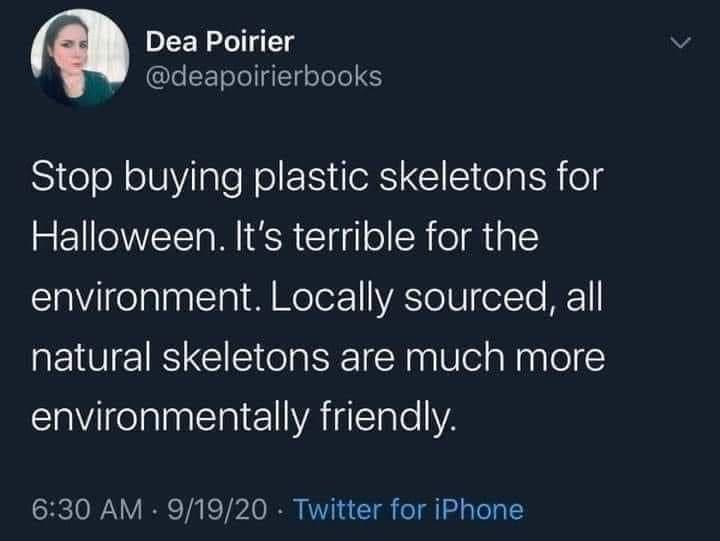Visit the @deapoirierbooks handle
720x541 pixels.
pos(263,76)
